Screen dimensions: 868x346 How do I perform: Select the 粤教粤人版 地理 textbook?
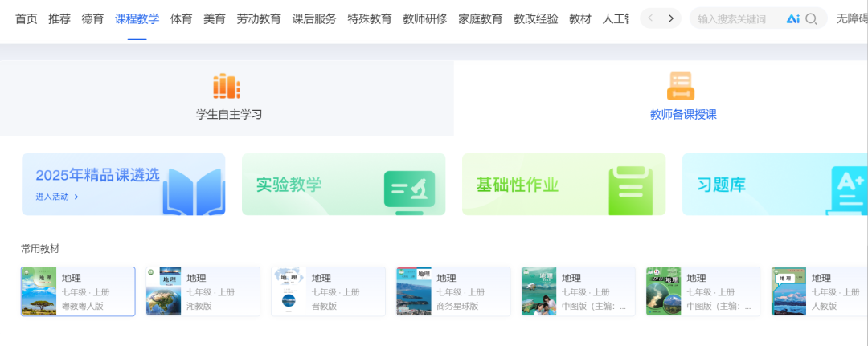click(78, 291)
